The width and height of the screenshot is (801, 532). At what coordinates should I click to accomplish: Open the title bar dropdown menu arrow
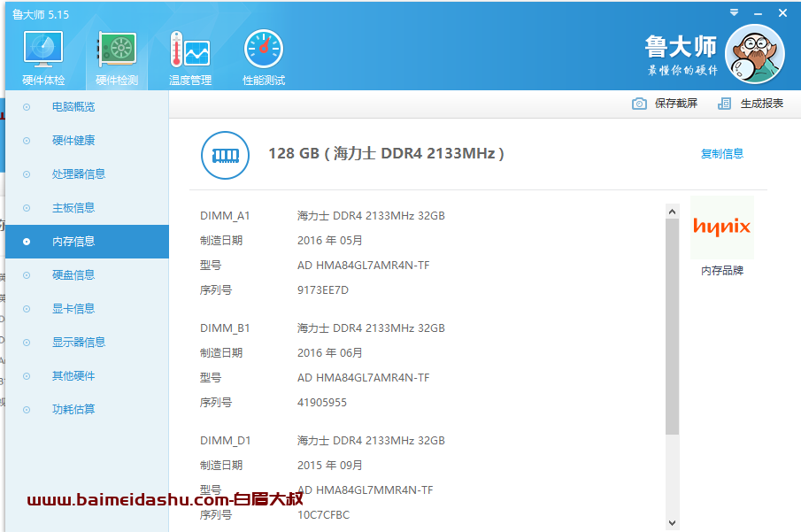734,12
